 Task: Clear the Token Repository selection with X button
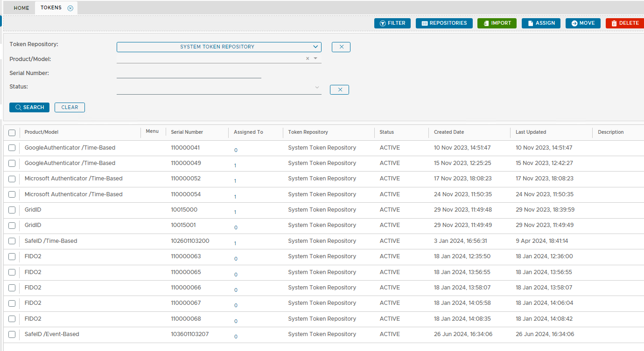341,47
